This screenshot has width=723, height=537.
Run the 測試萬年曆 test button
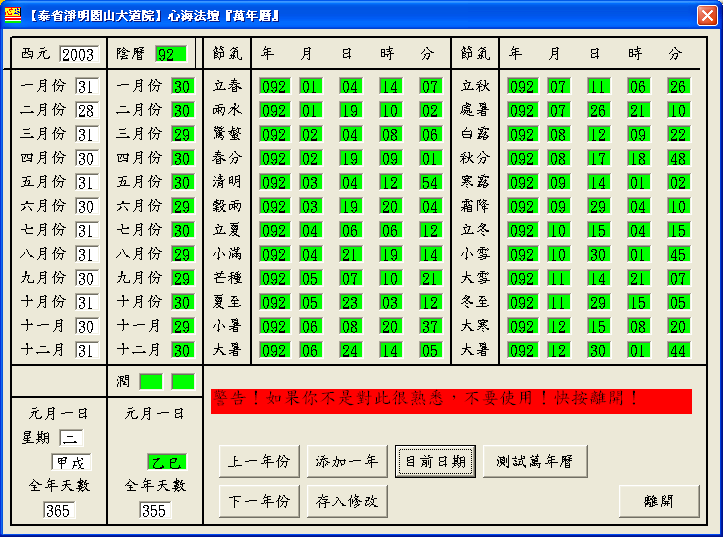click(535, 461)
